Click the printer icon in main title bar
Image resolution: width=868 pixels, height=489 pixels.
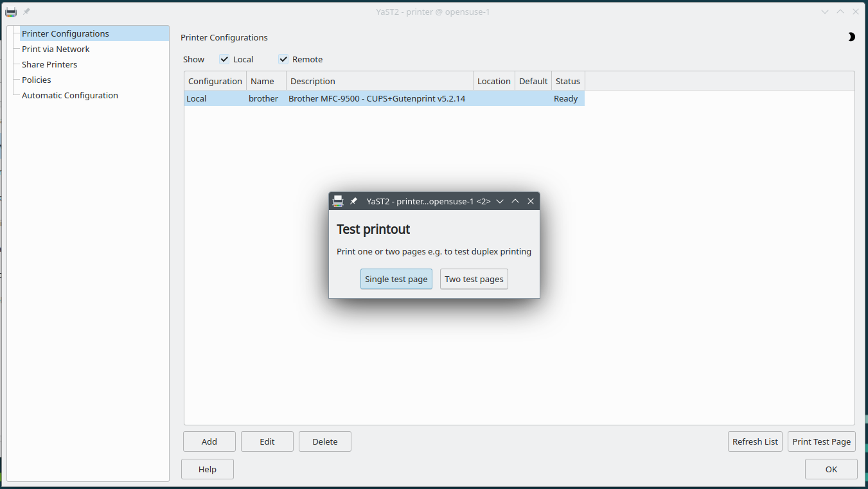11,12
